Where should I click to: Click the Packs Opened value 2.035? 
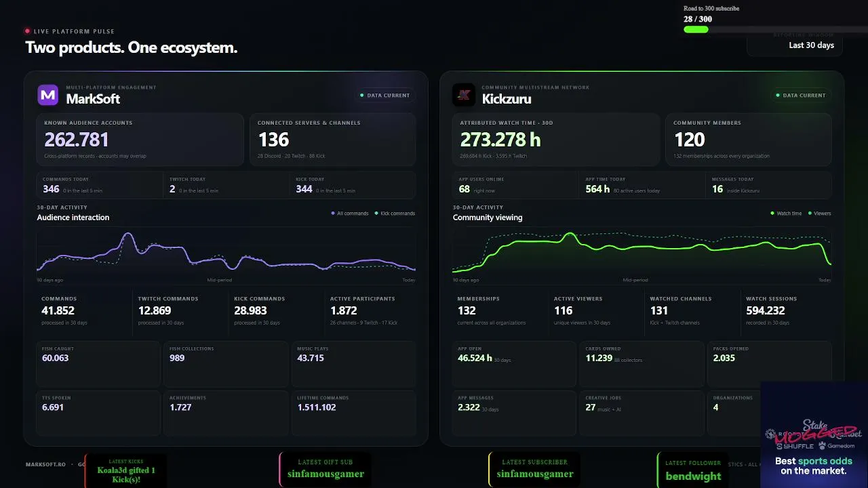724,358
